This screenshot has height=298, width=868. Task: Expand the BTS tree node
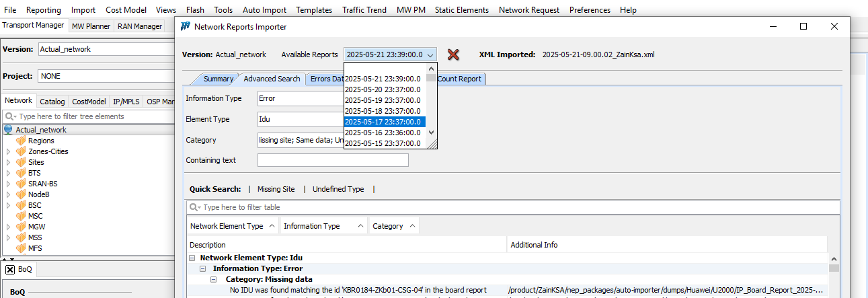(x=8, y=173)
